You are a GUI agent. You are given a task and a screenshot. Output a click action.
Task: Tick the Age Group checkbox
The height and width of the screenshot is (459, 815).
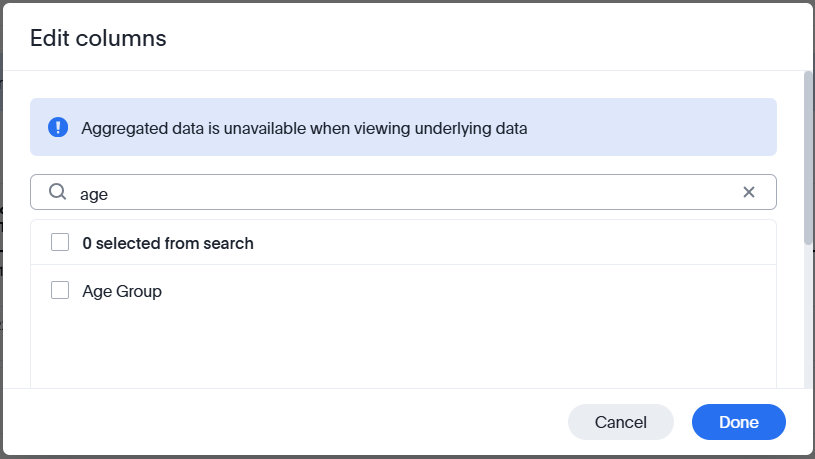(60, 291)
